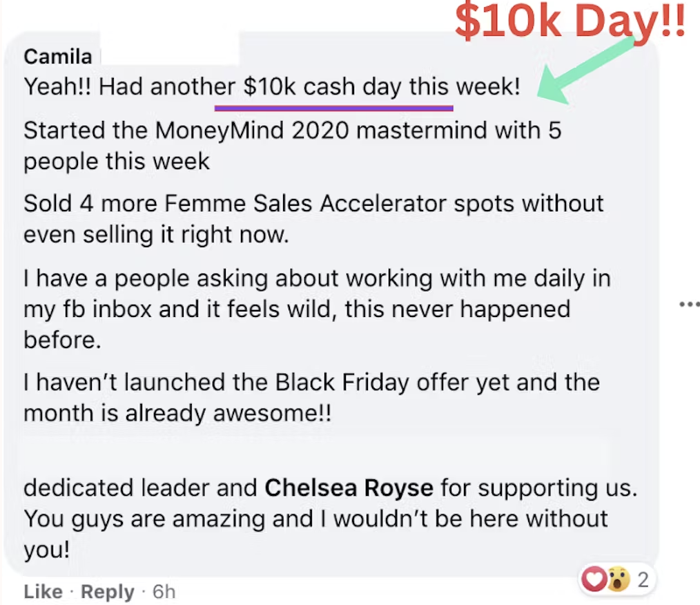Click the Like link under the comment
This screenshot has width=700, height=605.
click(43, 592)
